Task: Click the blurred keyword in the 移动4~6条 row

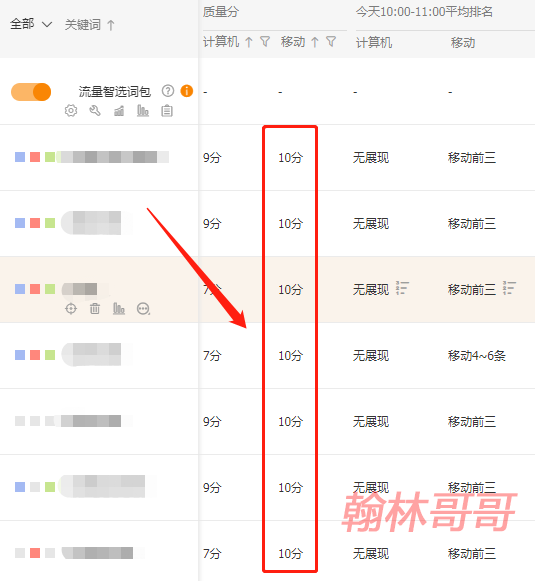Action: 92,354
